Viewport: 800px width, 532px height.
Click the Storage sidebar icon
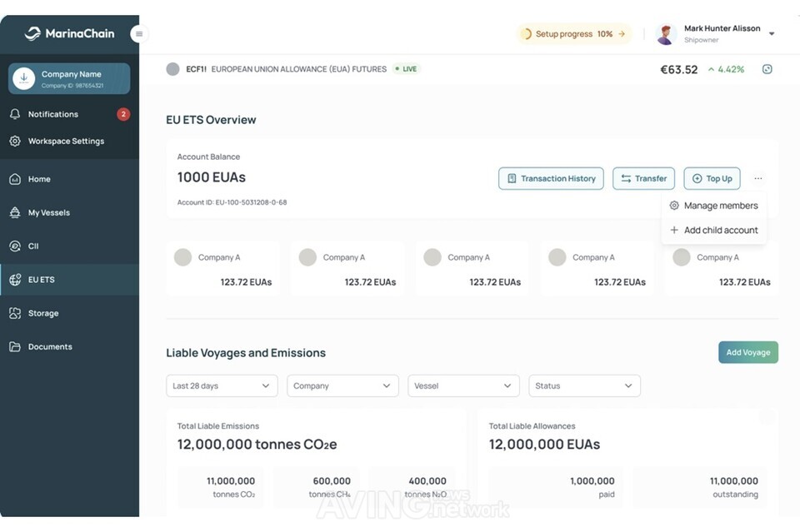15,313
